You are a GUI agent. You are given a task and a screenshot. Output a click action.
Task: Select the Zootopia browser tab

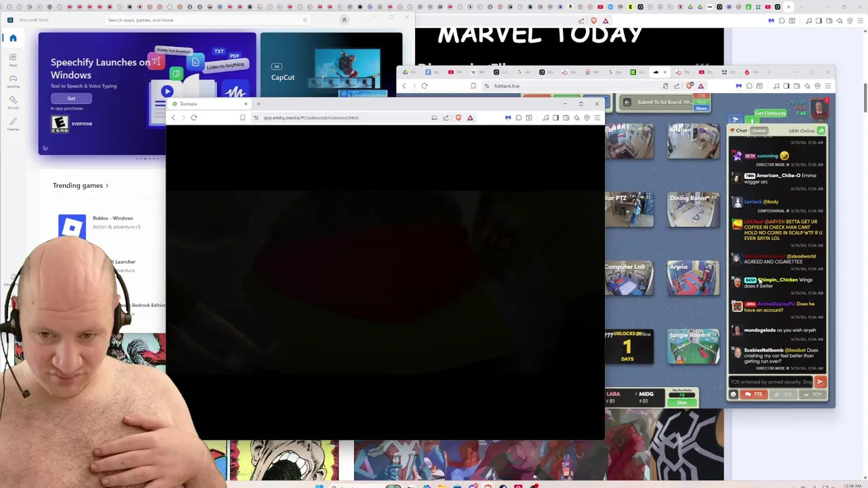pyautogui.click(x=210, y=104)
